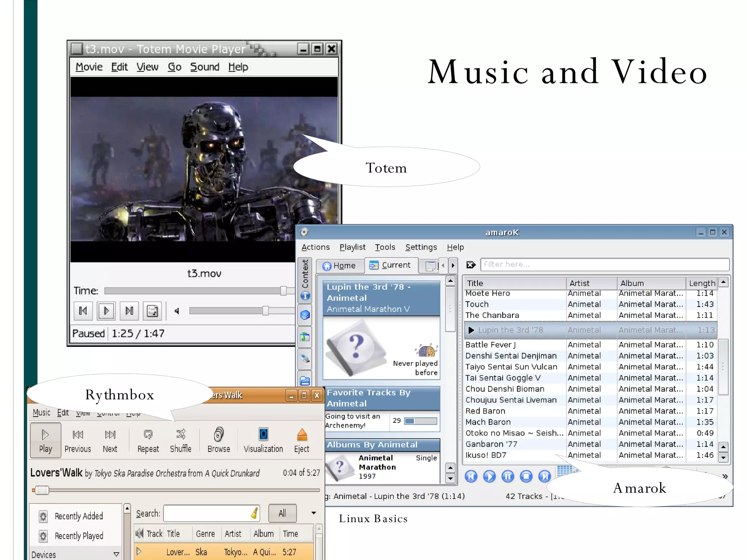Screen dimensions: 747x560
Task: Click amaroK's play button
Action: (489, 476)
